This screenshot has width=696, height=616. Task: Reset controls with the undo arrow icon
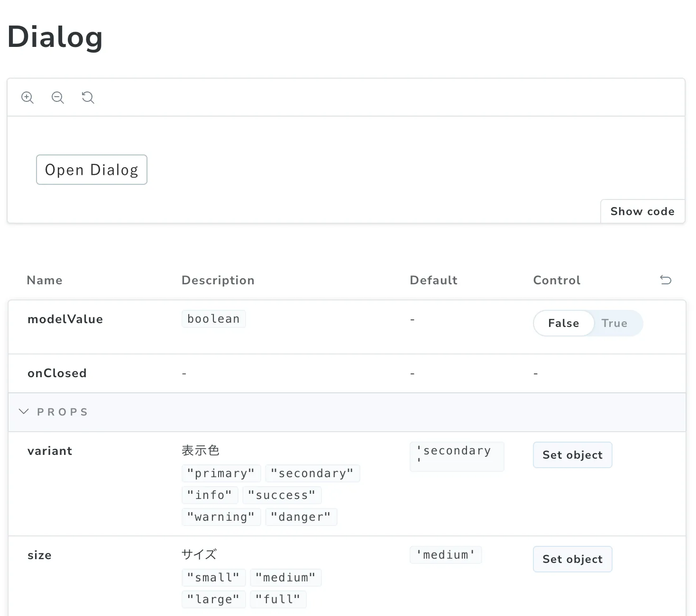click(x=666, y=280)
